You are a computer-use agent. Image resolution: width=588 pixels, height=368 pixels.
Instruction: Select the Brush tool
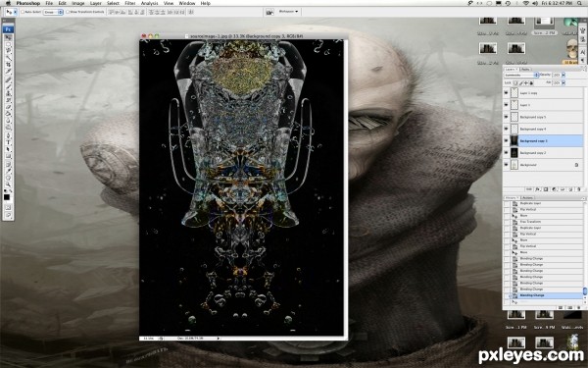point(8,85)
